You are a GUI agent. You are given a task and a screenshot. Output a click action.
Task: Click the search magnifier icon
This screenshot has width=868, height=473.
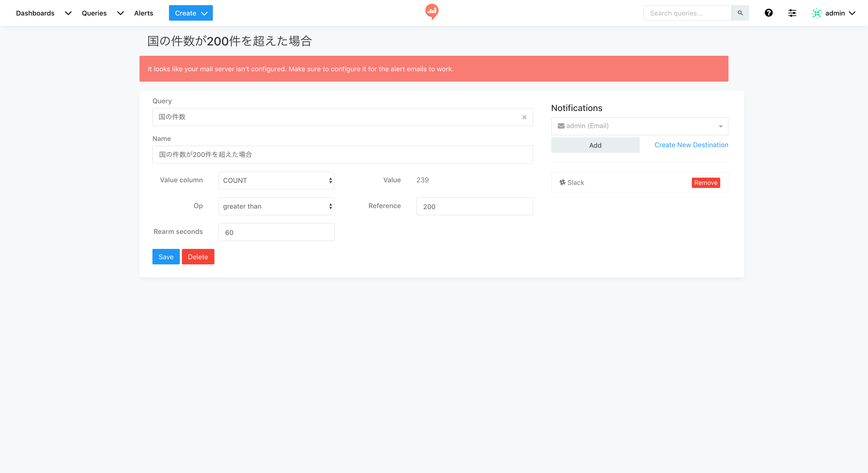point(740,13)
